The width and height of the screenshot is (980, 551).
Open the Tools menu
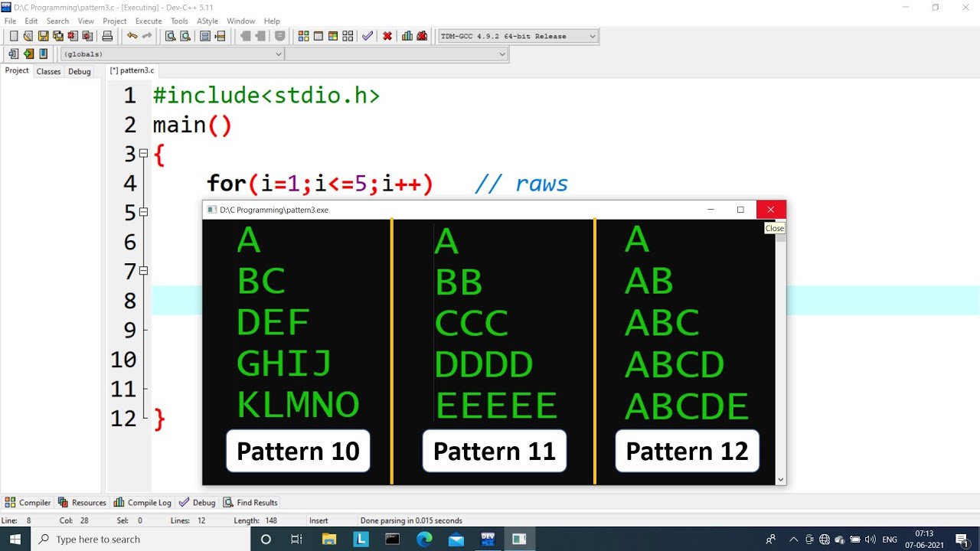[x=179, y=21]
